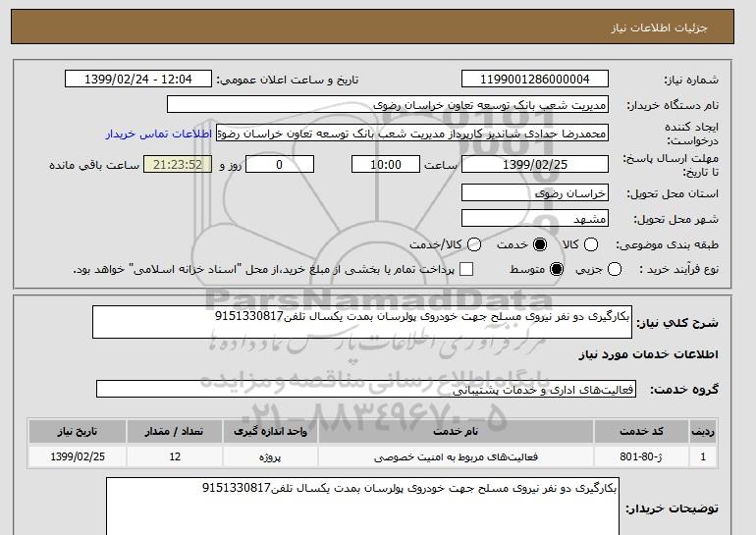Click service code cell ژ-80-801
This screenshot has width=756, height=535.
[641, 456]
